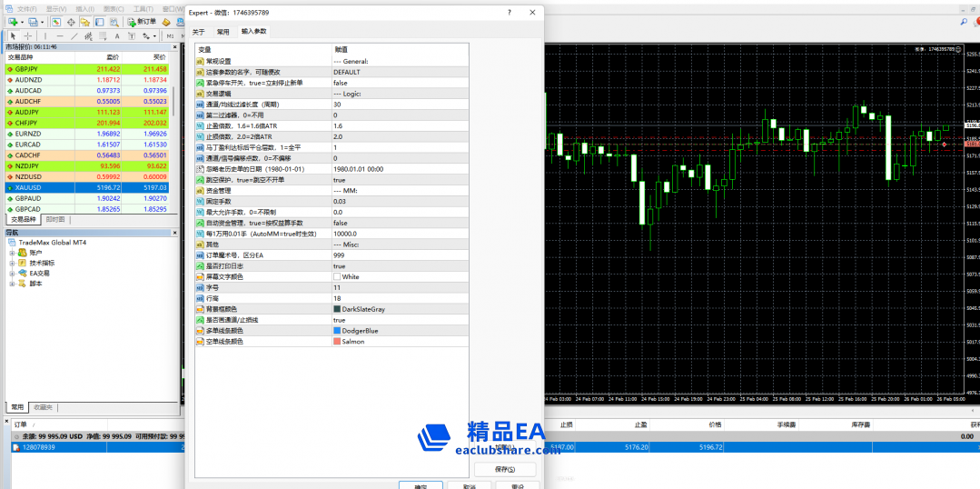
Task: Open the Navigator star-folder toolbar icon
Action: click(85, 22)
